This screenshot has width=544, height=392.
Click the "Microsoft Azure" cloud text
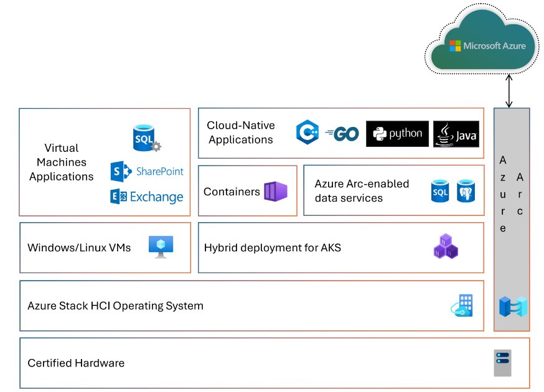(494, 46)
